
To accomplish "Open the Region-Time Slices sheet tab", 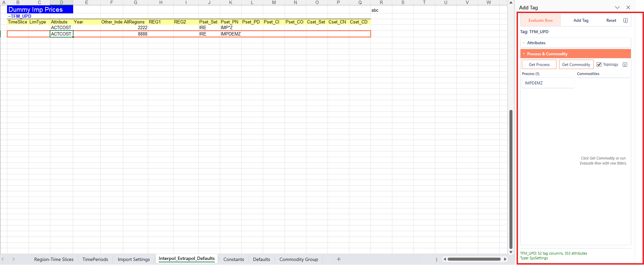I will pyautogui.click(x=54, y=259).
